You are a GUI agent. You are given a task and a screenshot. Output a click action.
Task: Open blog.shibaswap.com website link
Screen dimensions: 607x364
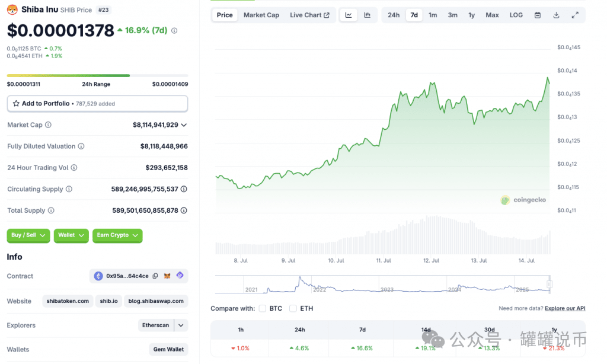point(156,301)
